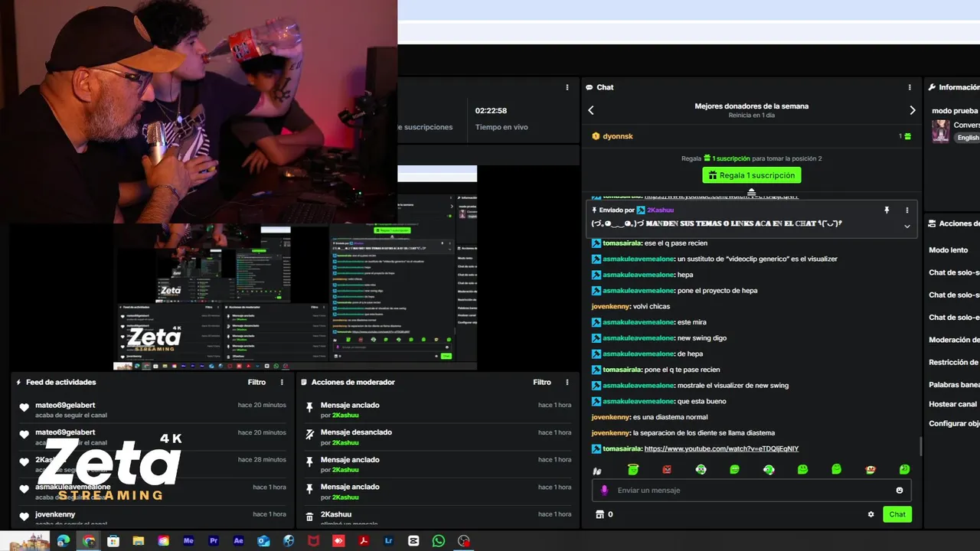980x551 pixels.
Task: Click the Mensaje desanclado unpin icon
Action: [309, 435]
